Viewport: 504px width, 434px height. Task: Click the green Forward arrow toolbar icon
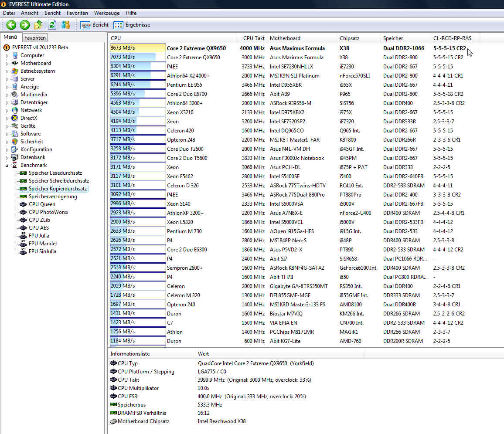click(25, 25)
